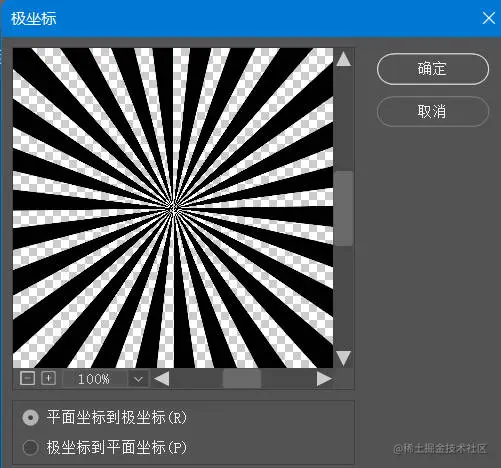Click the 确定 button to confirm
The height and width of the screenshot is (468, 501).
point(433,69)
